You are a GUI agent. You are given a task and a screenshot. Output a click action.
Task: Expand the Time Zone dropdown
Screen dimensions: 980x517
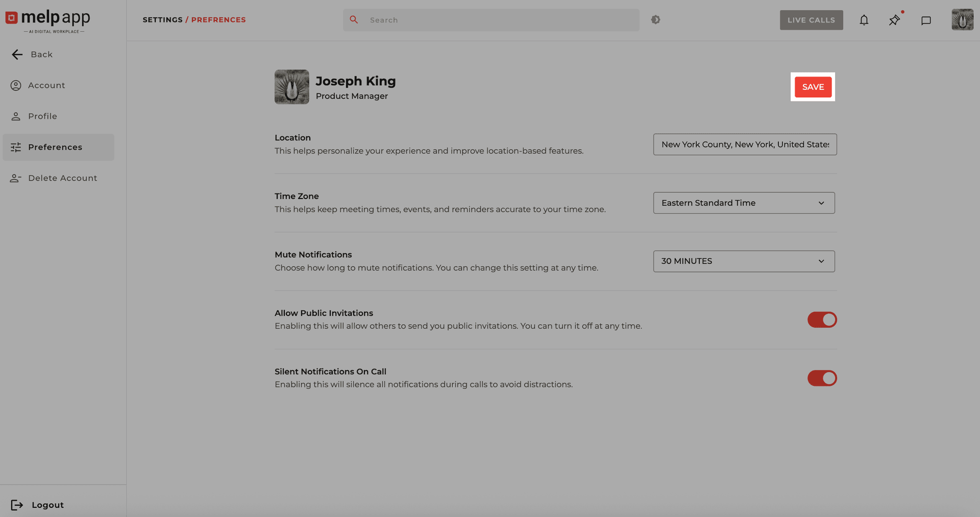744,203
